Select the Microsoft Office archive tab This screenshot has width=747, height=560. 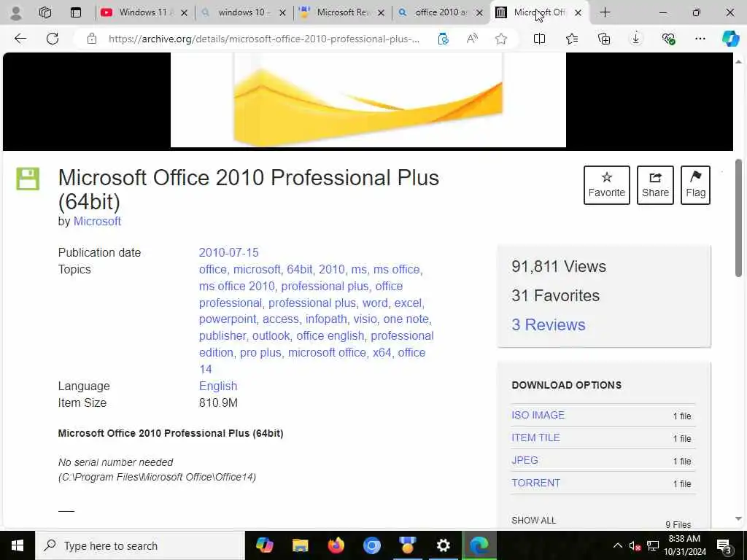(x=539, y=12)
